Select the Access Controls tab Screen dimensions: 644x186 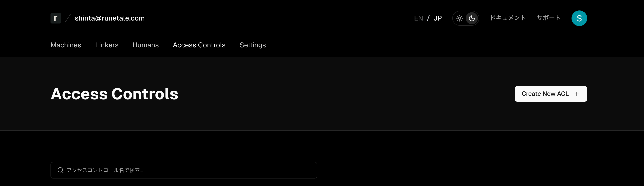pos(199,45)
